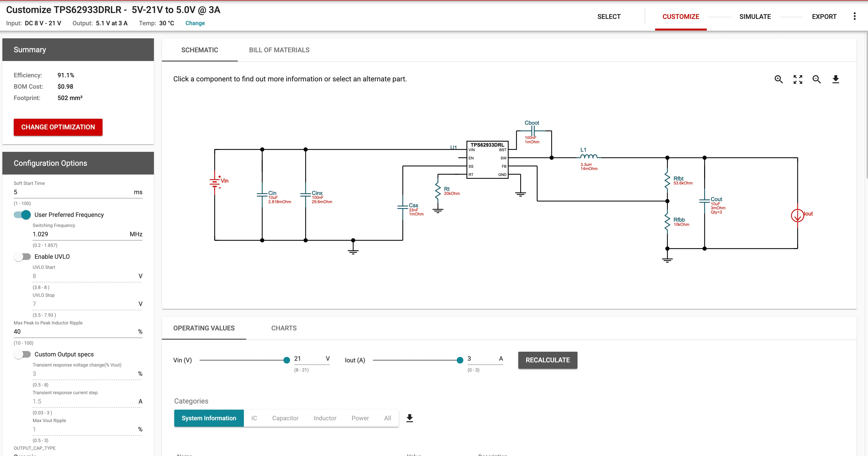
Task: Select the Inductor category
Action: pyautogui.click(x=325, y=418)
